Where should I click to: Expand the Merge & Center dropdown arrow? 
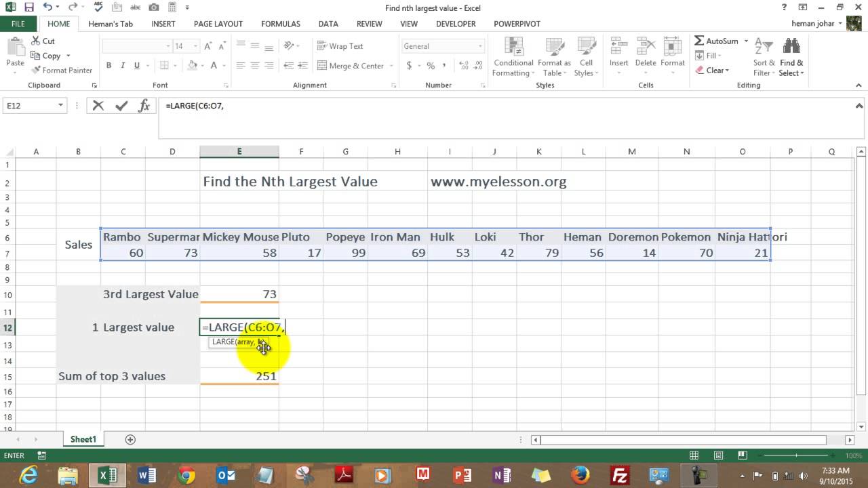pyautogui.click(x=391, y=66)
